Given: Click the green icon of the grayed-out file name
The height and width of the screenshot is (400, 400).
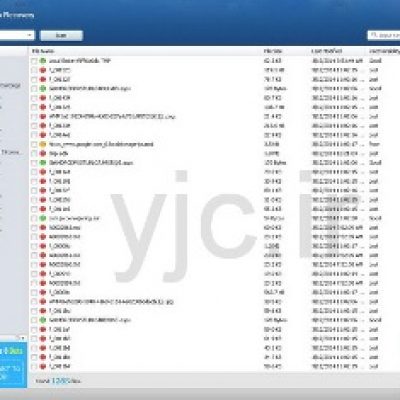Looking at the screenshot, I should point(43,218).
